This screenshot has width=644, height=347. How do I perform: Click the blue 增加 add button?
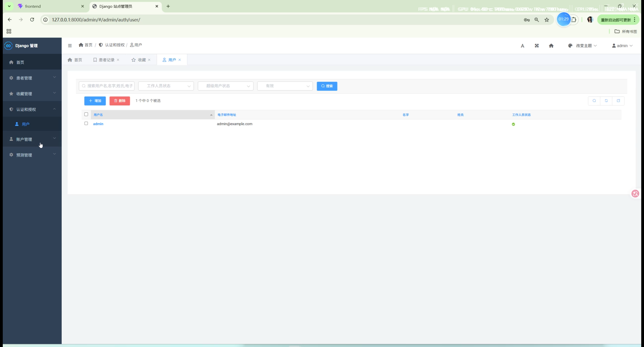coord(95,101)
